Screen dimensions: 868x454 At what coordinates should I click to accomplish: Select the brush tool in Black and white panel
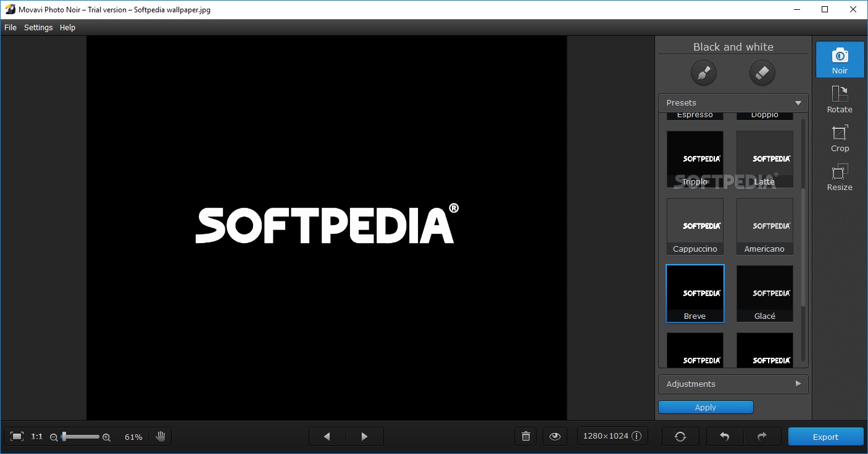704,73
